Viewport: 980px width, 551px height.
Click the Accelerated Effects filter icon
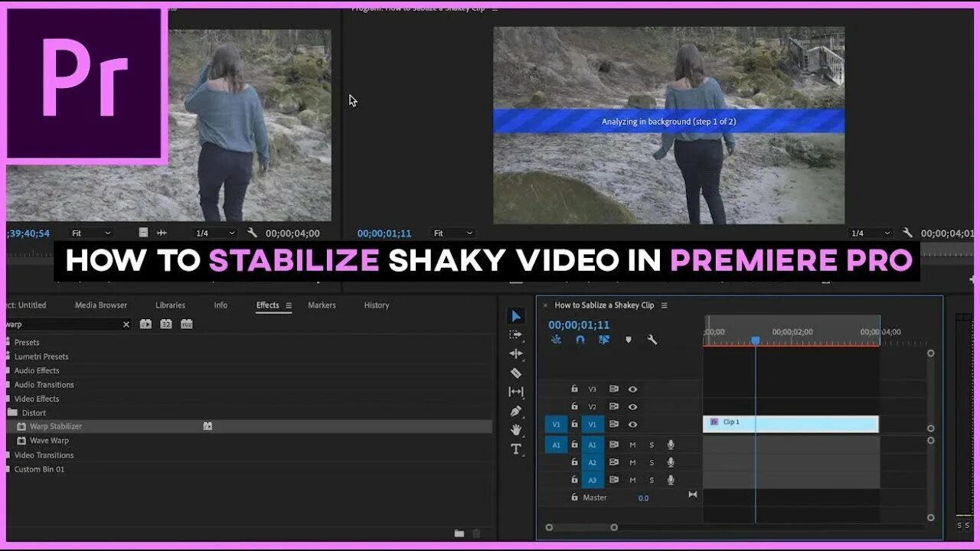(145, 324)
